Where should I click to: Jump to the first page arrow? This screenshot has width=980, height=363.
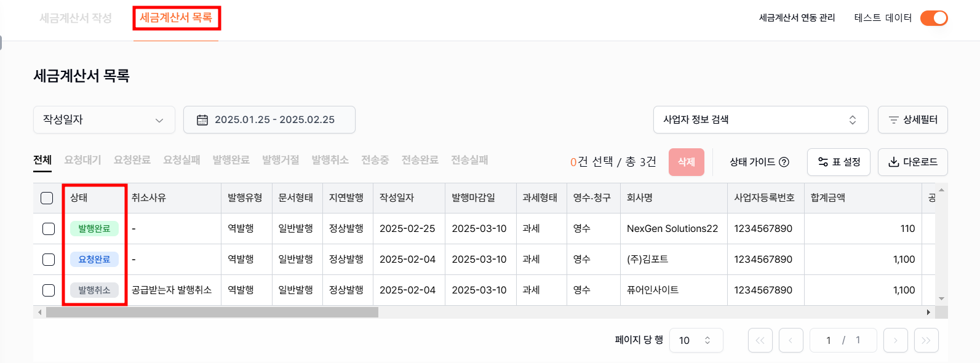pos(760,340)
